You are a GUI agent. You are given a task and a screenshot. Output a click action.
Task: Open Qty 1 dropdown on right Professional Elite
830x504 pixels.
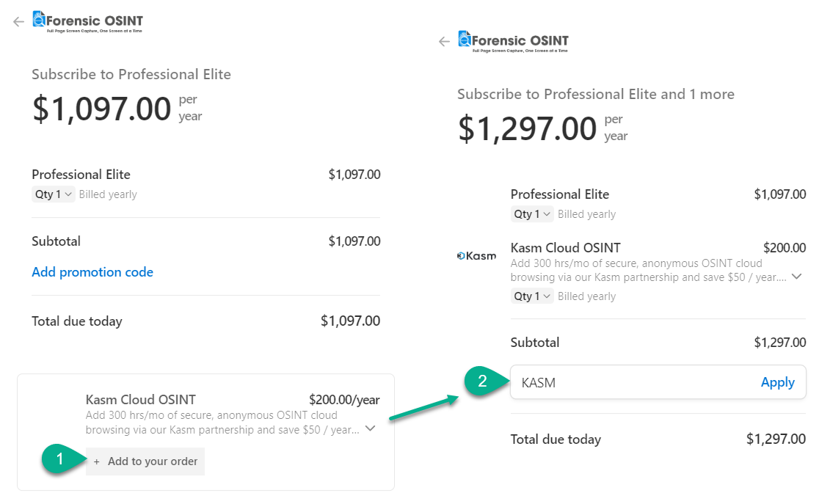point(532,214)
